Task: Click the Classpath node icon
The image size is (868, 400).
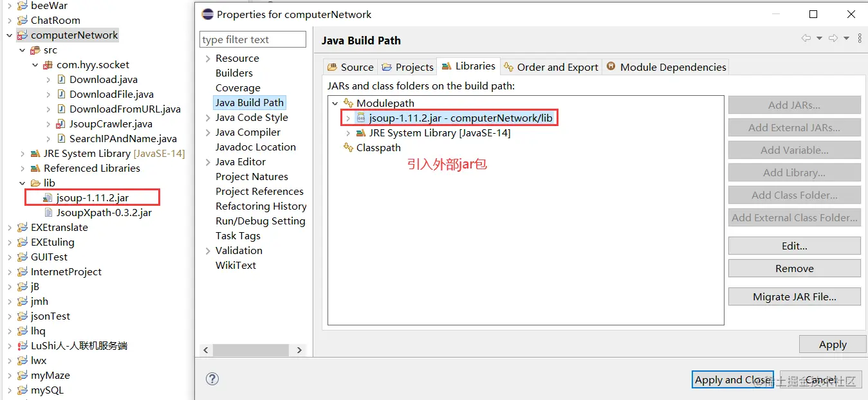Action: [x=349, y=147]
